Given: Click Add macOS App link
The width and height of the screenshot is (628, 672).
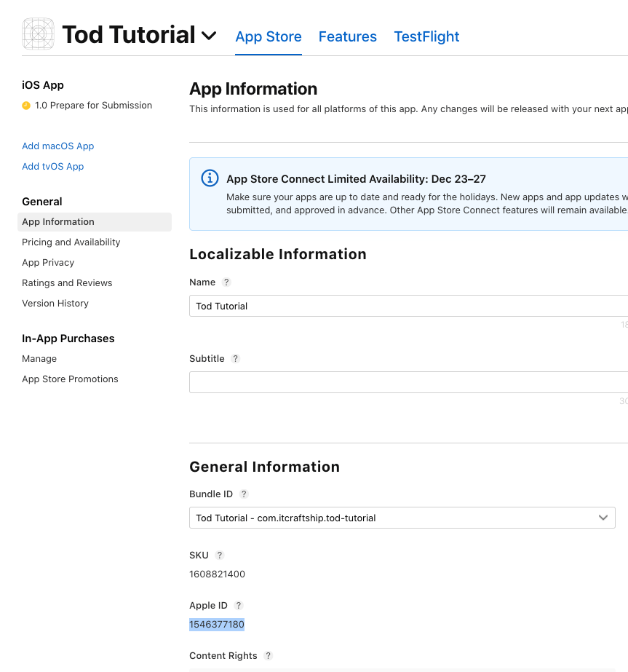Looking at the screenshot, I should [x=57, y=146].
